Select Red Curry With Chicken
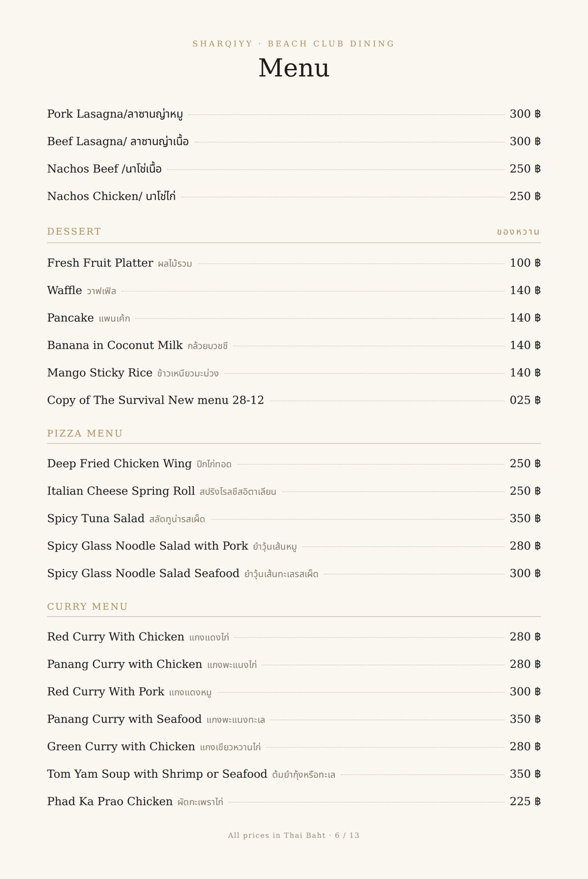Viewport: 588px width, 879px height. pos(293,637)
